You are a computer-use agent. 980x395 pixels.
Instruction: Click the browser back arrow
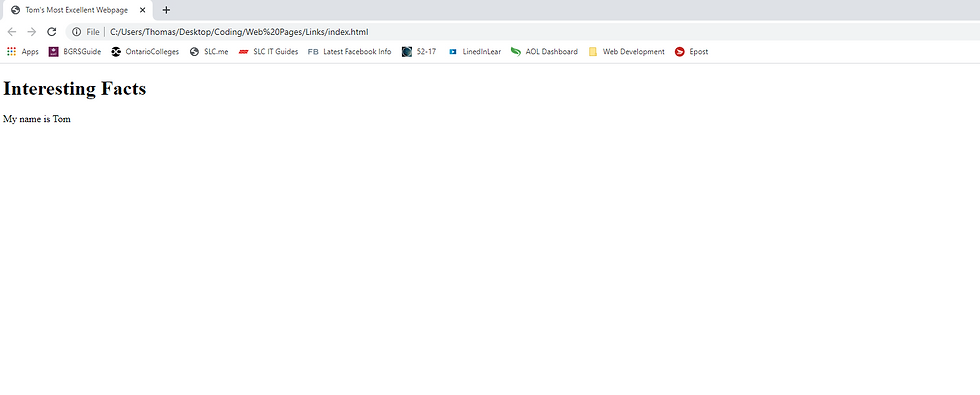pos(12,32)
